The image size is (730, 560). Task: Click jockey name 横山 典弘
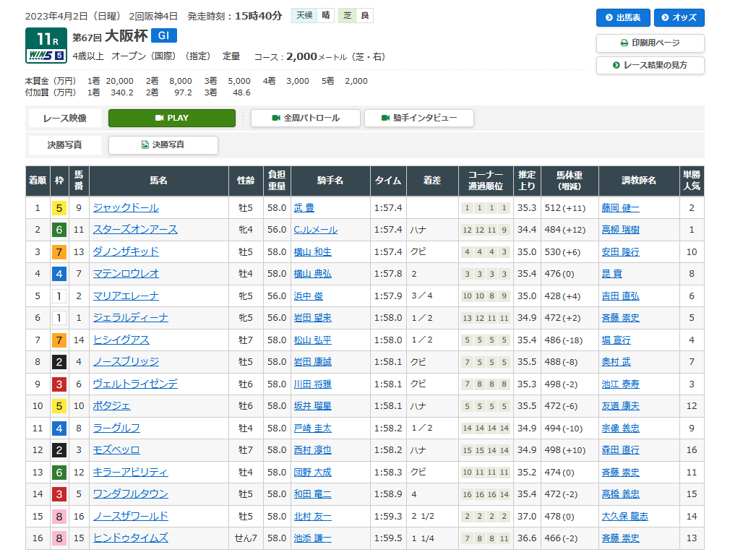[x=312, y=274]
